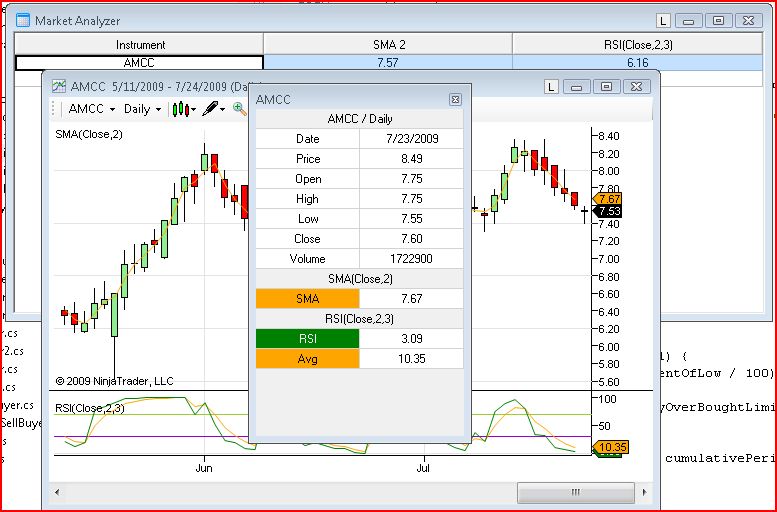The height and width of the screenshot is (512, 777).
Task: Click the SMA 2 column header
Action: pos(388,45)
